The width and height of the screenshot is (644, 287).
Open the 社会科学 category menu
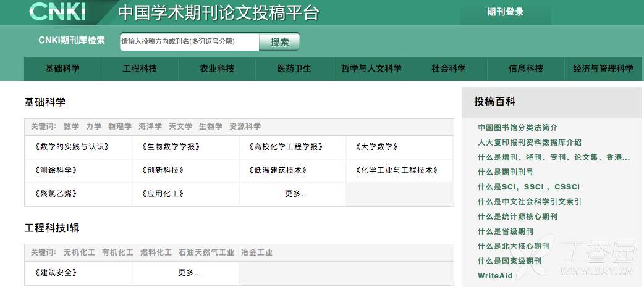449,69
